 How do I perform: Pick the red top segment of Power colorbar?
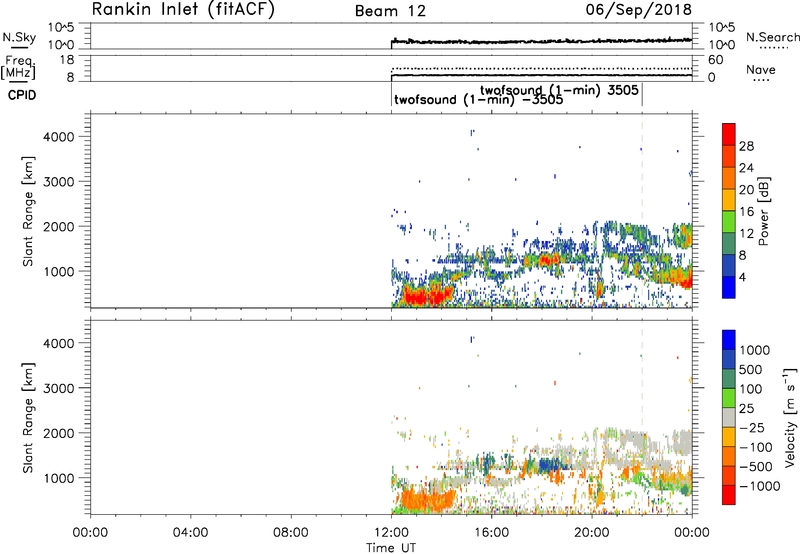[729, 135]
